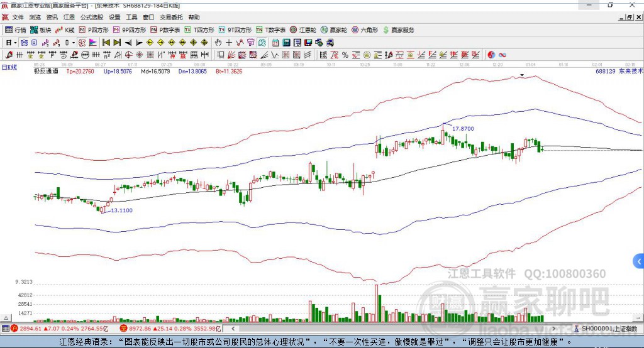Image resolution: width=644 pixels, height=348 pixels.
Task: Select the zigzag wave line tool
Action: click(275, 55)
